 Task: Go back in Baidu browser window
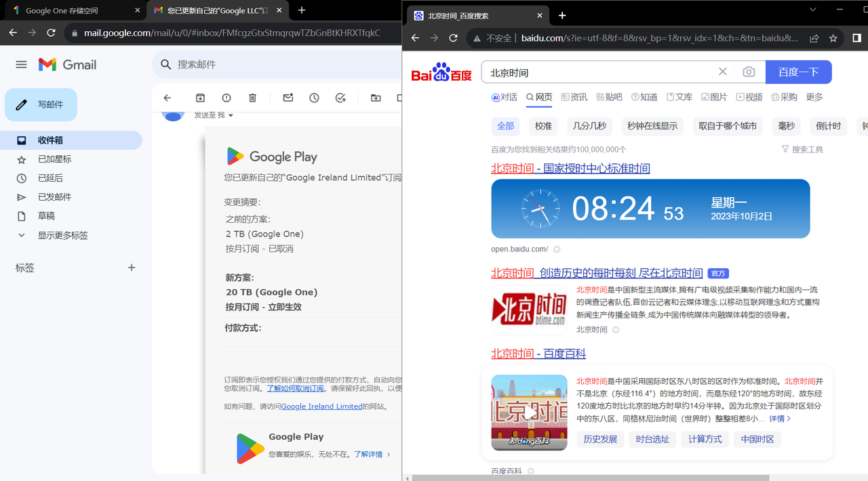point(415,39)
